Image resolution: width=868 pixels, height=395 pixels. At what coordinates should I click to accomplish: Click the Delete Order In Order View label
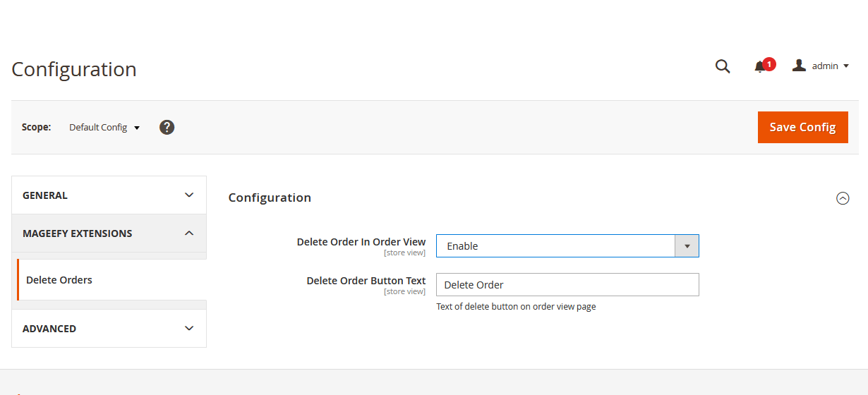click(361, 241)
